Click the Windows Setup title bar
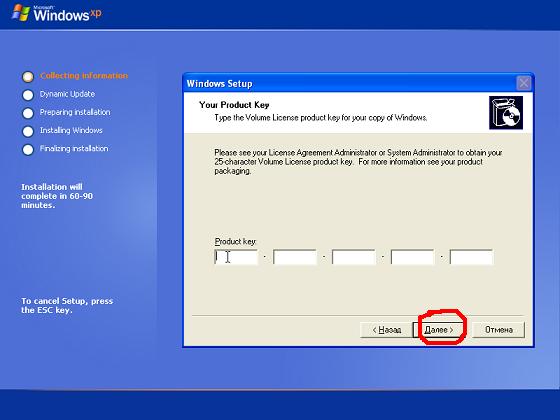The width and height of the screenshot is (560, 420). tap(350, 84)
